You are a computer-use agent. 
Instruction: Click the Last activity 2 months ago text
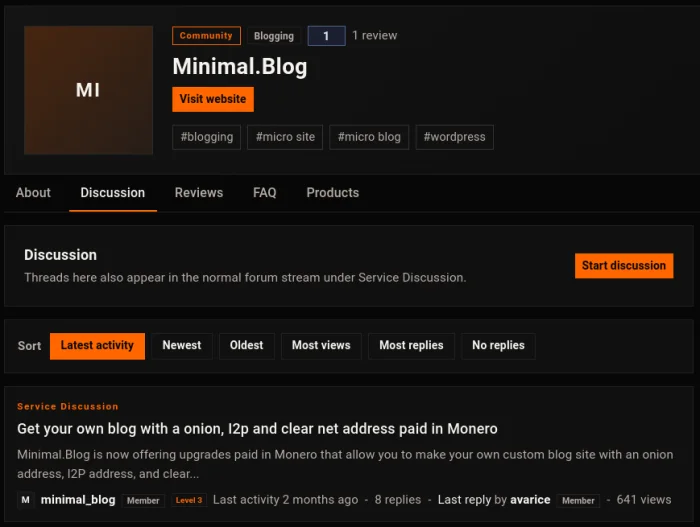(x=285, y=500)
